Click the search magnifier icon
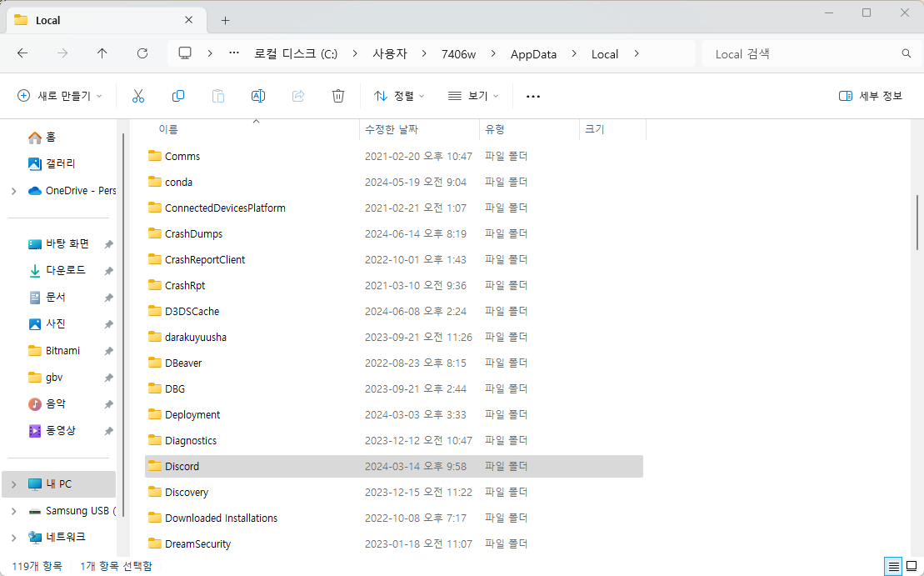The image size is (924, 576). [x=907, y=53]
